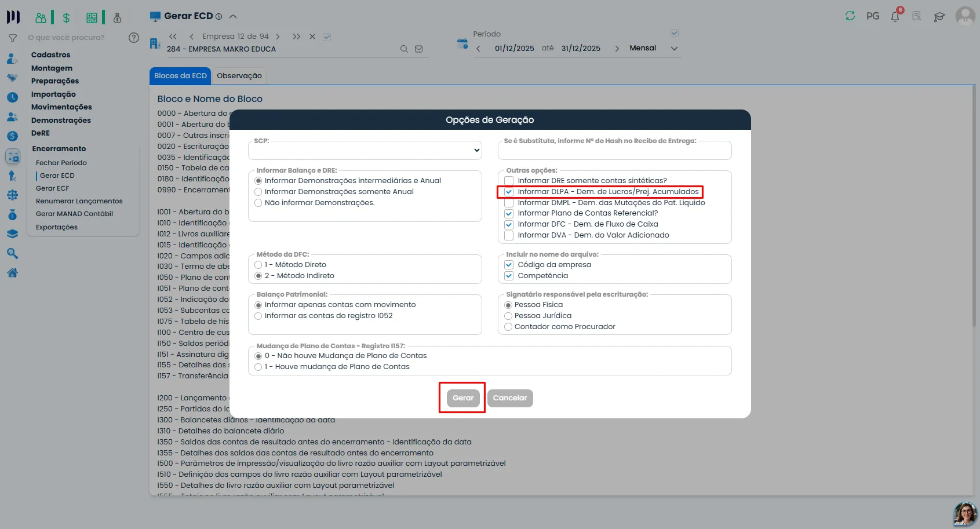
Task: Uncheck Informar DLPA checkbox
Action: [509, 192]
